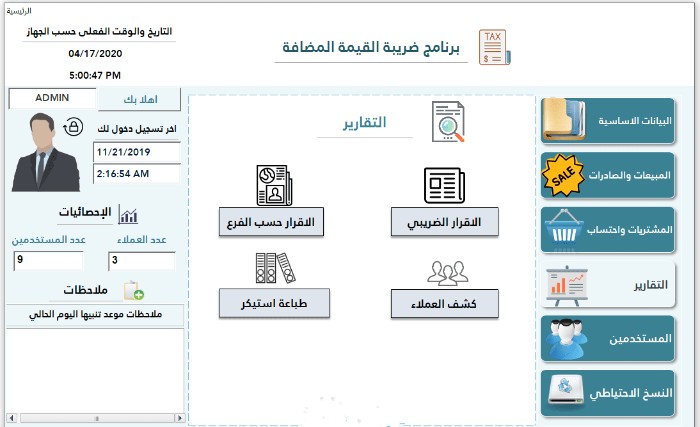Click the التاريخ والوقت الفعلى حسب الجهاز label
Screen dimensions: 700x427
99,32
